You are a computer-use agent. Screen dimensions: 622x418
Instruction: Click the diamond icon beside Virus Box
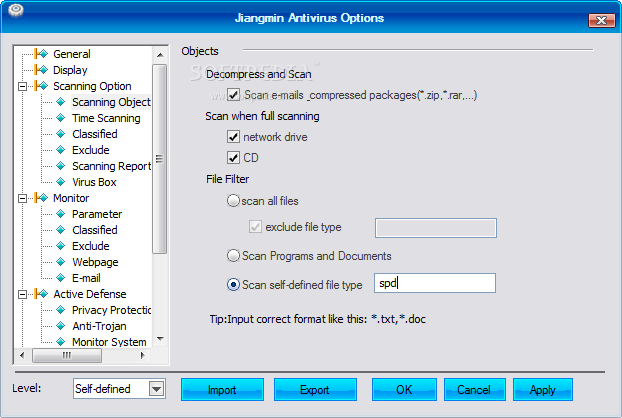click(x=61, y=182)
